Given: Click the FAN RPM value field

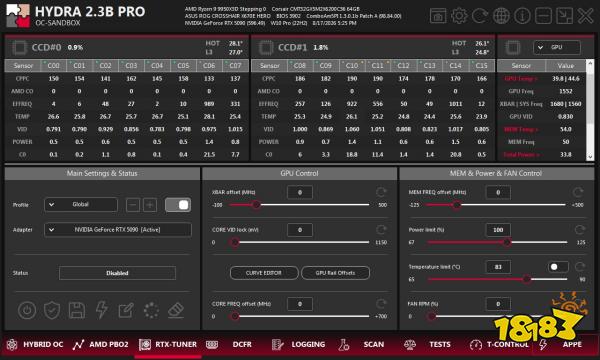Looking at the screenshot, I should (498, 304).
